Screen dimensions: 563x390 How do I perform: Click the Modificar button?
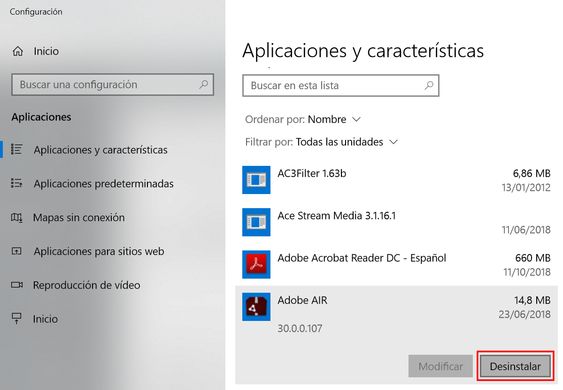(441, 366)
